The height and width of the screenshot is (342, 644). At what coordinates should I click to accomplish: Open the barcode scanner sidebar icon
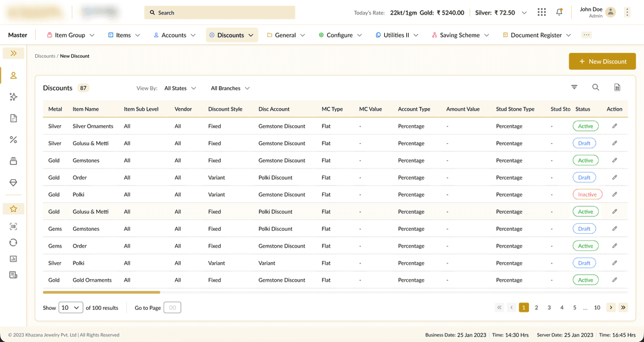pyautogui.click(x=14, y=226)
